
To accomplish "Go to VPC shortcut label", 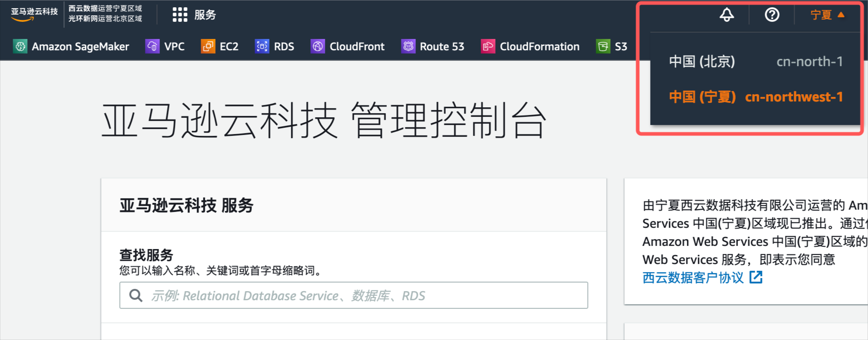I will [x=174, y=46].
